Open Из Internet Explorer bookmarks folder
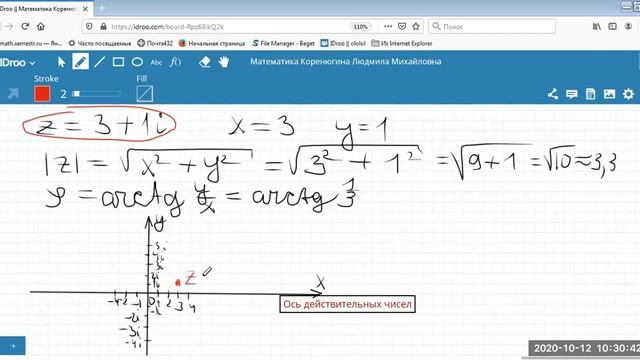Image resolution: width=640 pixels, height=360 pixels. (x=402, y=43)
